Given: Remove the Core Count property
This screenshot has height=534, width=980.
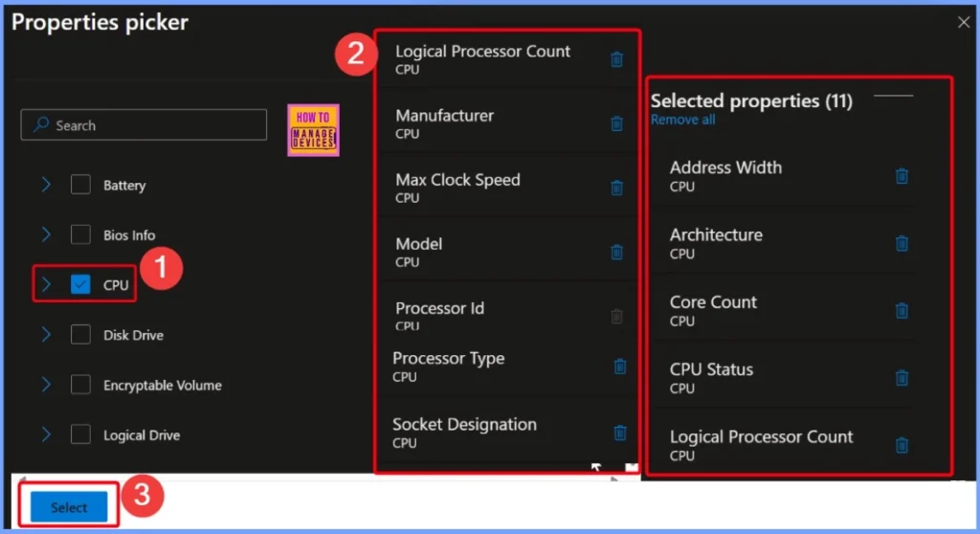Looking at the screenshot, I should pyautogui.click(x=902, y=311).
